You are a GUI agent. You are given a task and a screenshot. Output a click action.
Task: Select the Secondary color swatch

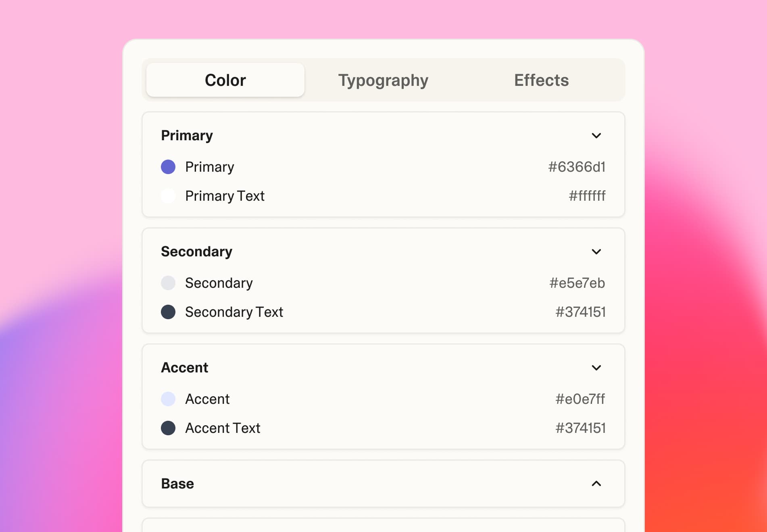point(168,283)
